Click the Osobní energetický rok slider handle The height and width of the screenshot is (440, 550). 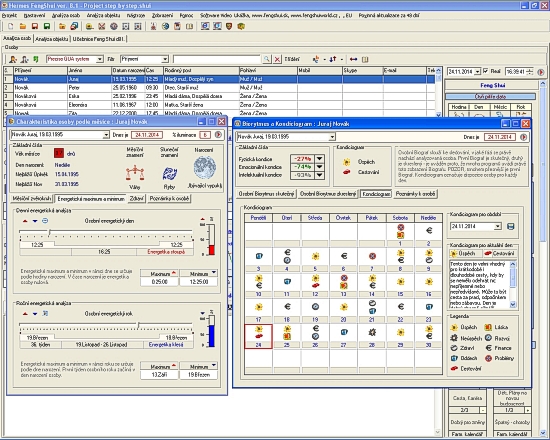point(139,325)
